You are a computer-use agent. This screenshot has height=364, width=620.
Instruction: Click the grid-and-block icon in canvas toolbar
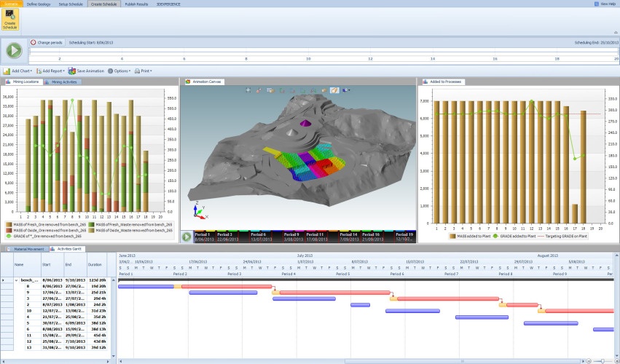(270, 90)
